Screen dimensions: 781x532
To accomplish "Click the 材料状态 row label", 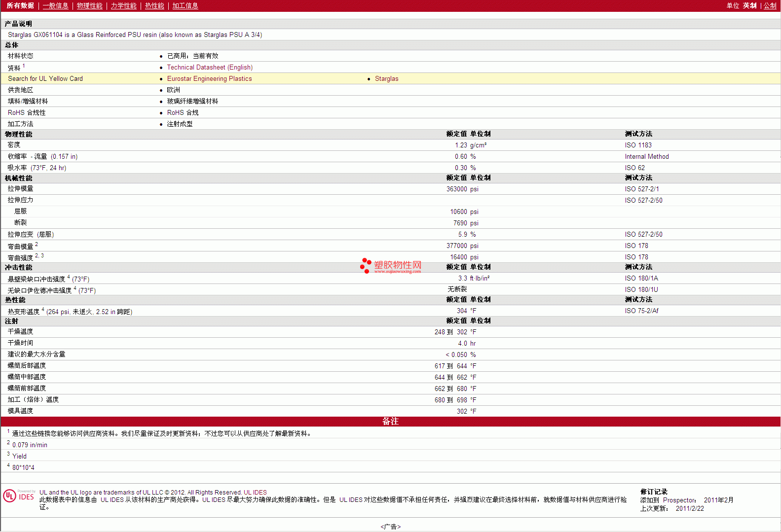I will [x=21, y=56].
